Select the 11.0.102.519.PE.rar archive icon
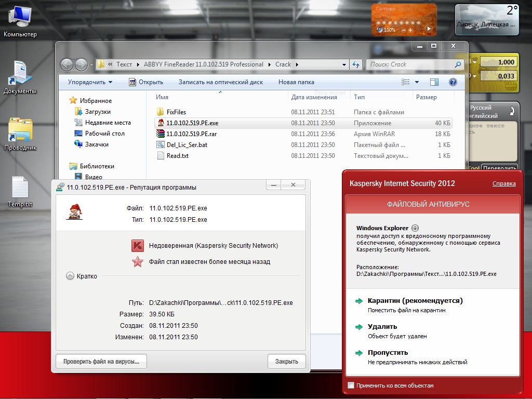532x399 pixels. click(x=161, y=134)
